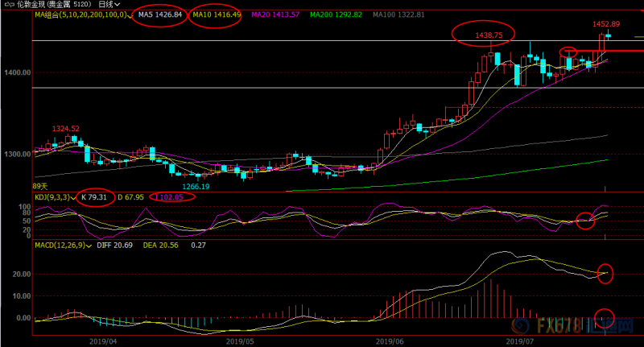The width and height of the screenshot is (644, 347).
Task: Click the MA10 1416.49 value
Action: (x=217, y=14)
